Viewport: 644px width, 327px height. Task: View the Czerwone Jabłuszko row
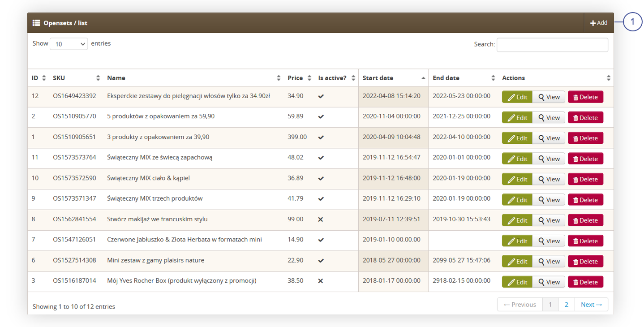coord(549,241)
